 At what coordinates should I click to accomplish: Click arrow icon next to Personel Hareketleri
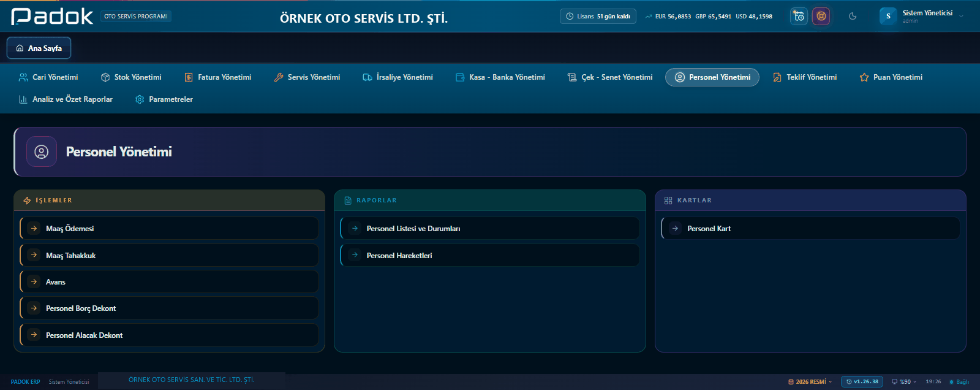click(x=355, y=255)
